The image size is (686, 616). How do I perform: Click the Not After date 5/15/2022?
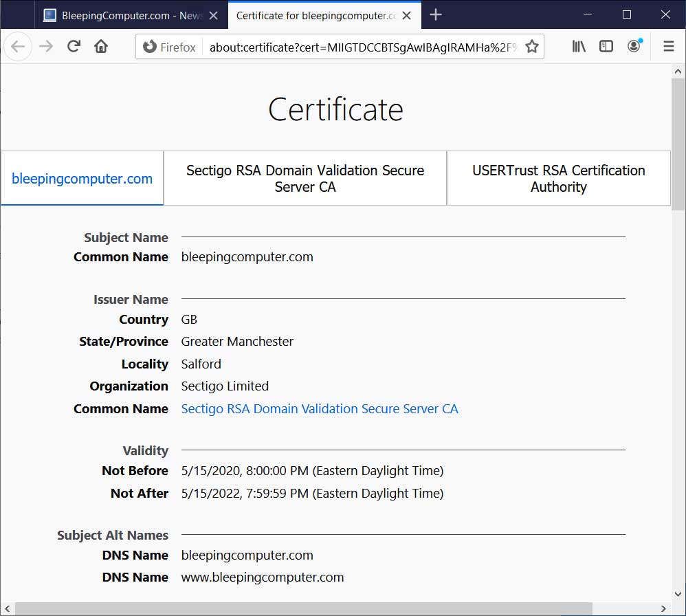point(312,494)
